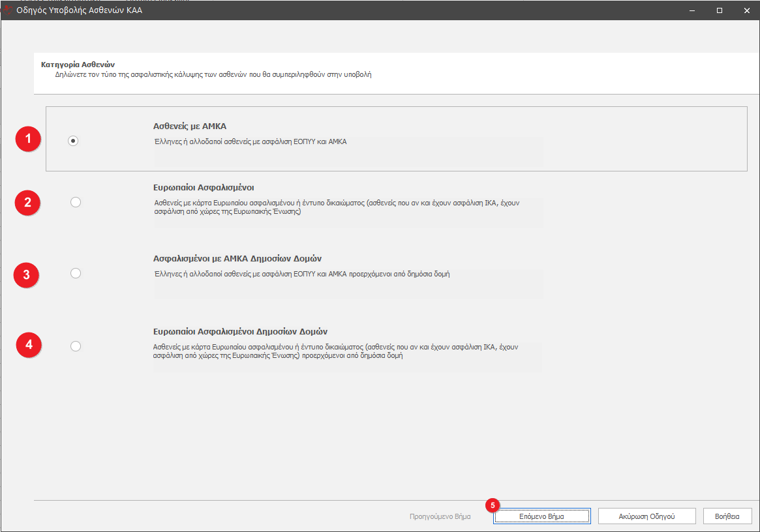Click the 'Κατηγορία Ασθενών' header title
This screenshot has width=760, height=532.
coord(78,65)
